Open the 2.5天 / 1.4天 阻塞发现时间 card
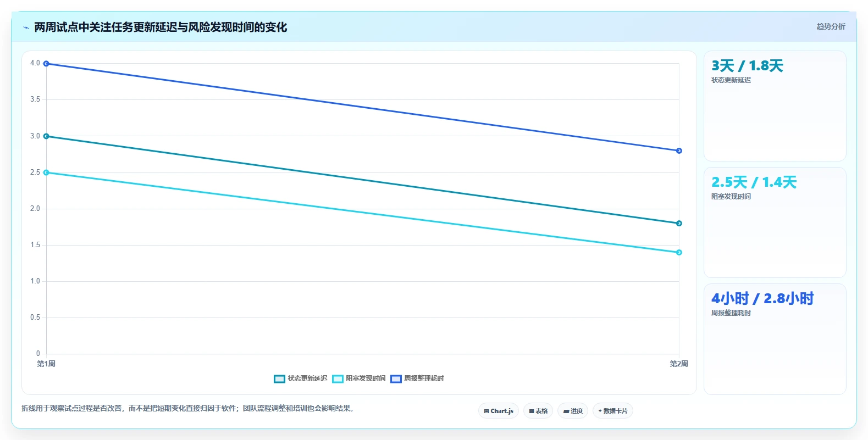Image resolution: width=868 pixels, height=440 pixels. pos(775,222)
